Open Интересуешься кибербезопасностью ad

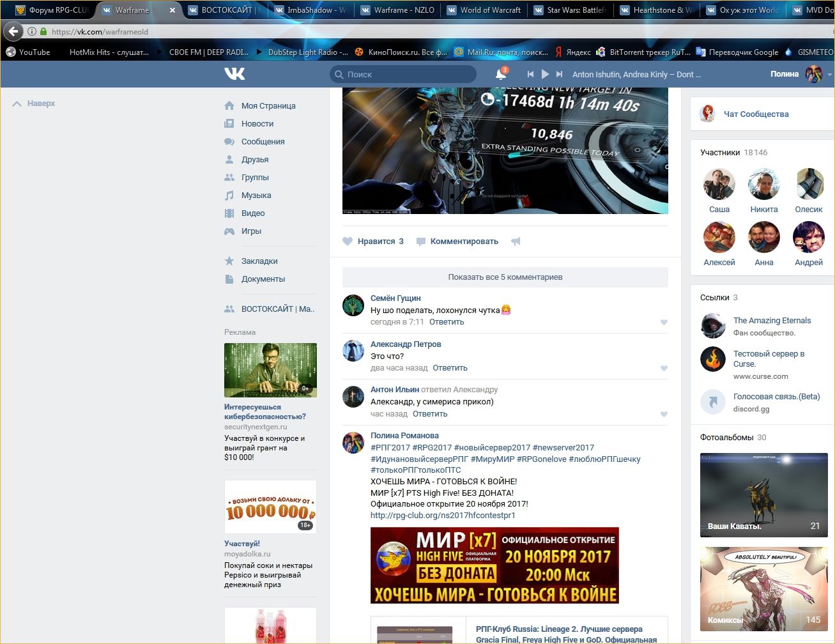265,412
